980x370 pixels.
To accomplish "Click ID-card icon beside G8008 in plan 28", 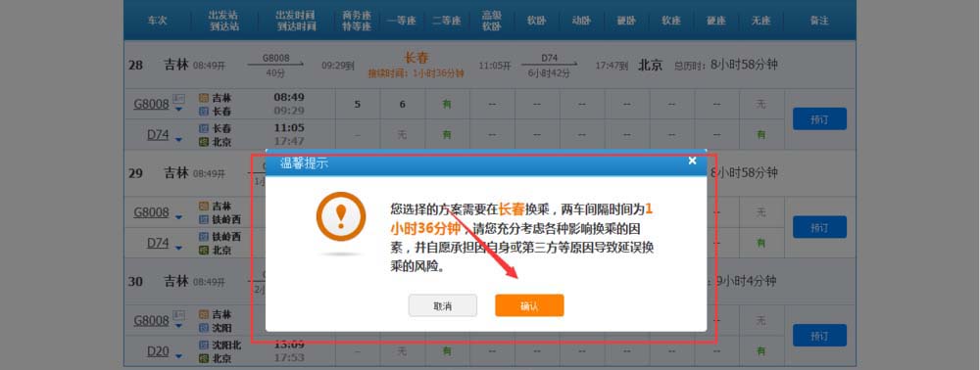I will pyautogui.click(x=178, y=99).
